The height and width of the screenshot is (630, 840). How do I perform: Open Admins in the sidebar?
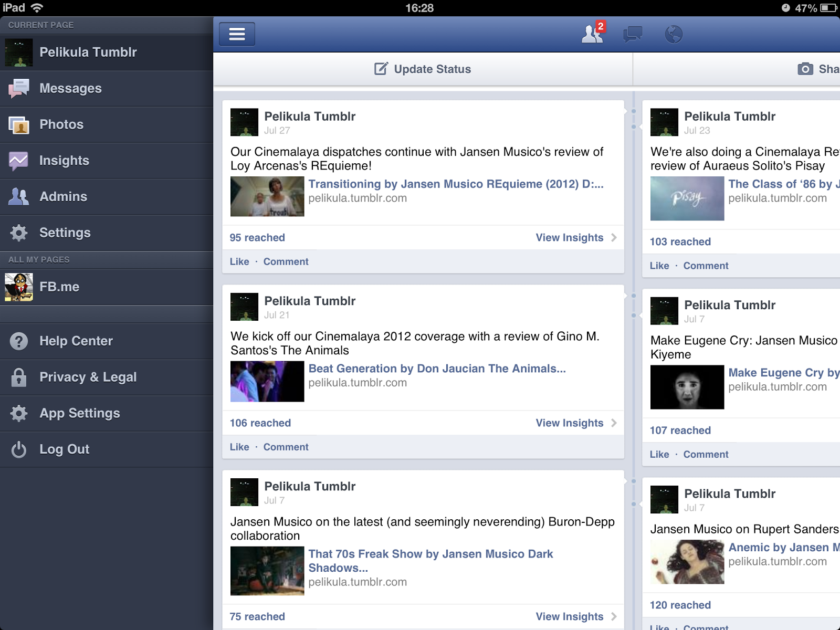coord(107,196)
